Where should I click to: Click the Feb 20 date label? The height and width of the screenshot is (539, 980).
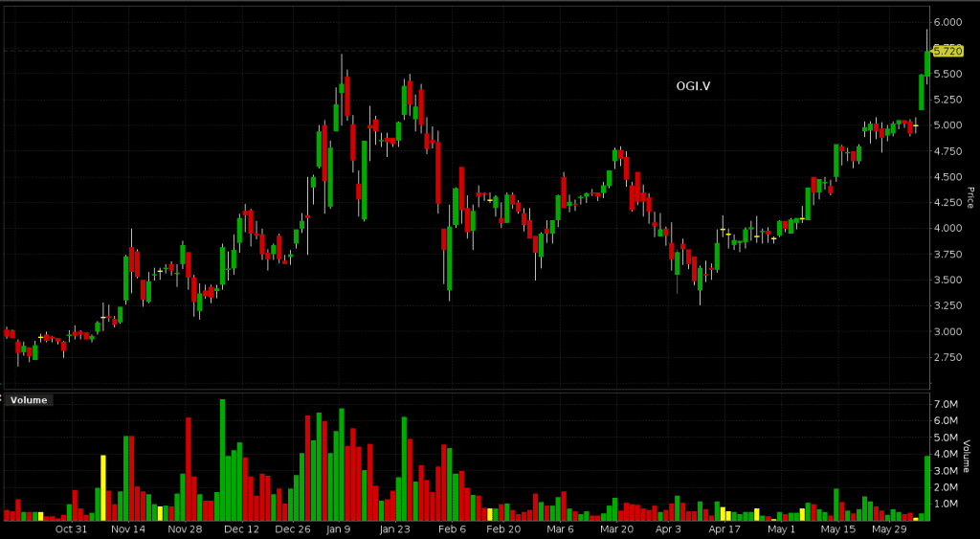(504, 529)
